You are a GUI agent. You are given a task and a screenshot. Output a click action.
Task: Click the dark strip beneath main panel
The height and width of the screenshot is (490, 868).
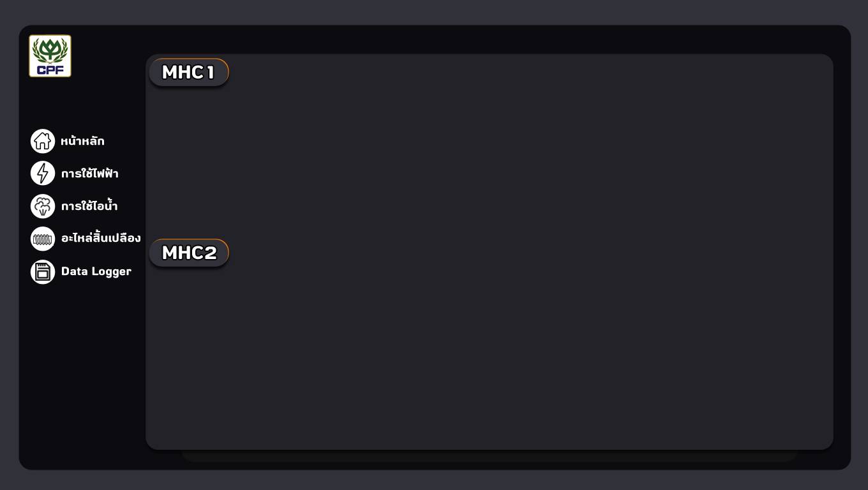coord(490,456)
